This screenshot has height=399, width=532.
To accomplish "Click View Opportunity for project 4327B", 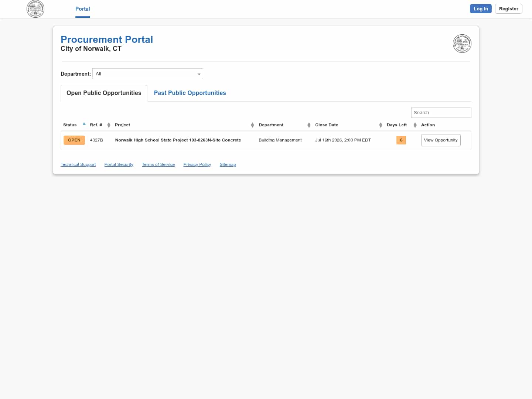I will (x=441, y=140).
